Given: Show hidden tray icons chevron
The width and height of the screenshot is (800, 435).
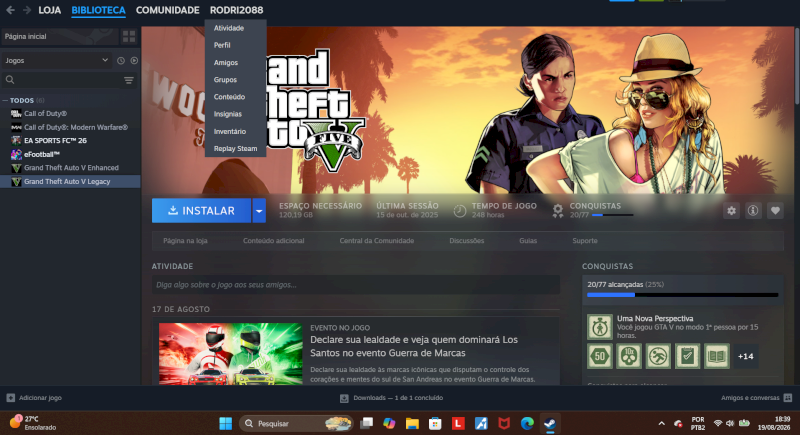Looking at the screenshot, I should [x=662, y=423].
